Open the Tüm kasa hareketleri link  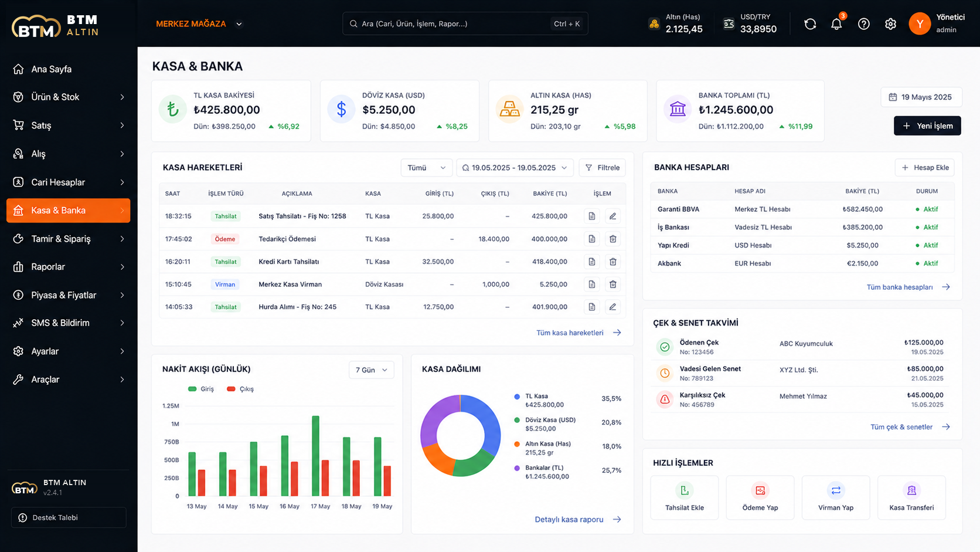tap(579, 333)
